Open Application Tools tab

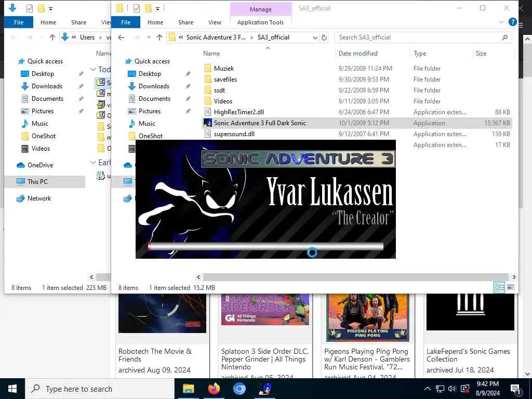point(260,22)
